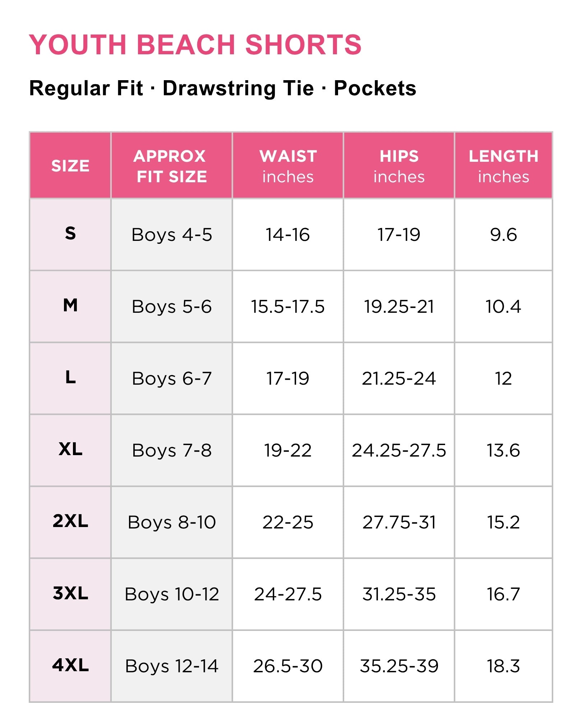Click the YOUTH BEACH SHORTS title

pyautogui.click(x=195, y=45)
